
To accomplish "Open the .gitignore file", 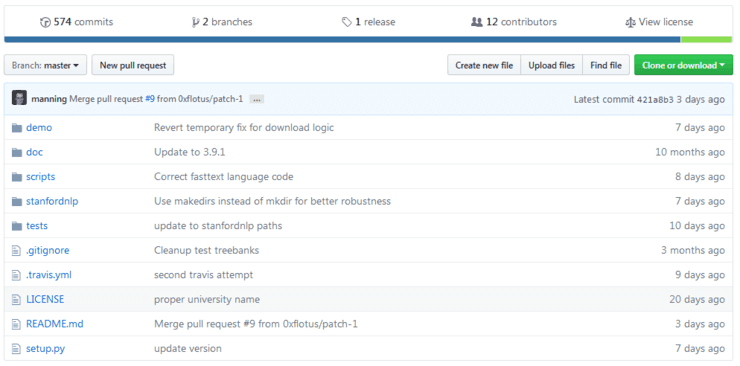I will [x=48, y=250].
